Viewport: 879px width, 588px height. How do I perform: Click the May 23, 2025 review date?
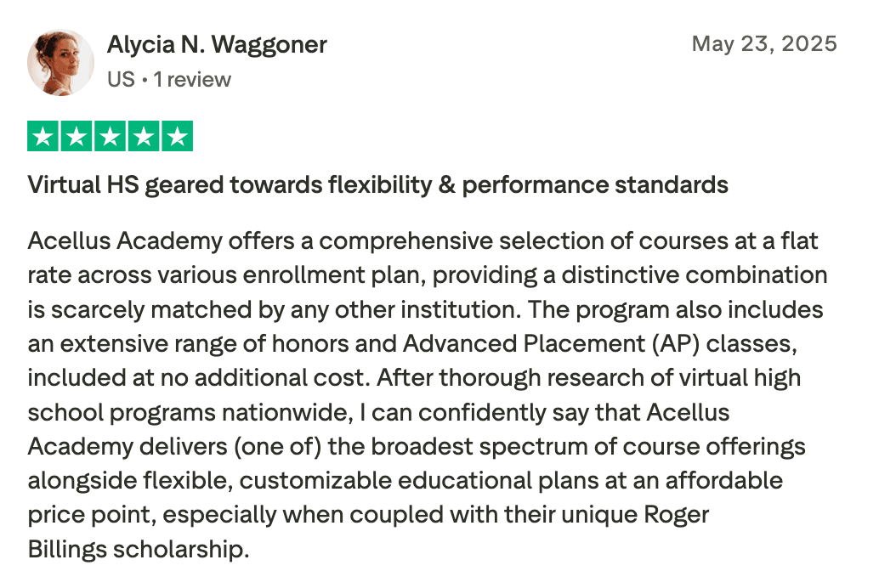pyautogui.click(x=764, y=43)
